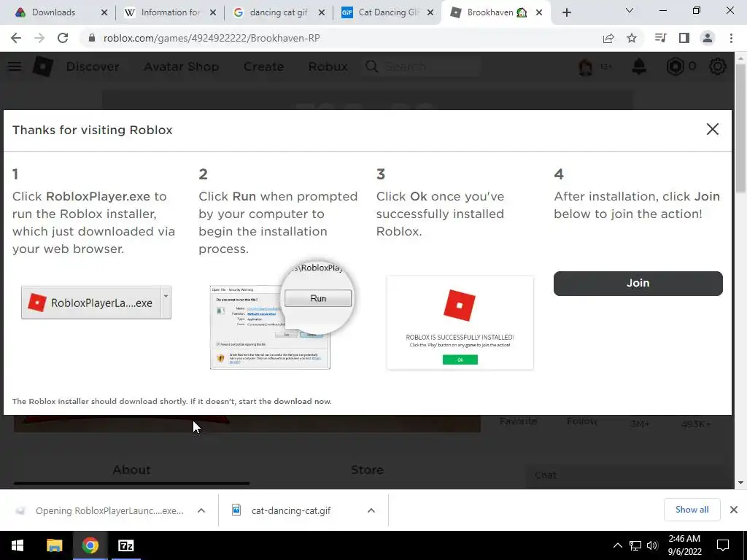Share this page icon

(608, 38)
